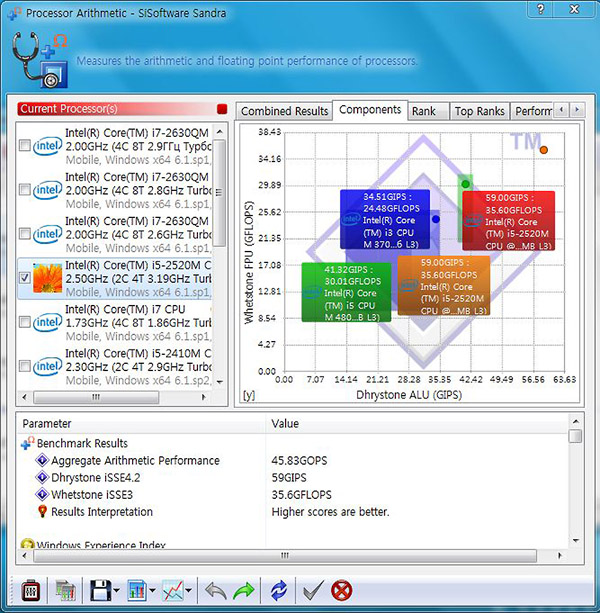Screen dimensions: 600x613
Task: Open the partially visible Perform tab
Action: [x=532, y=111]
